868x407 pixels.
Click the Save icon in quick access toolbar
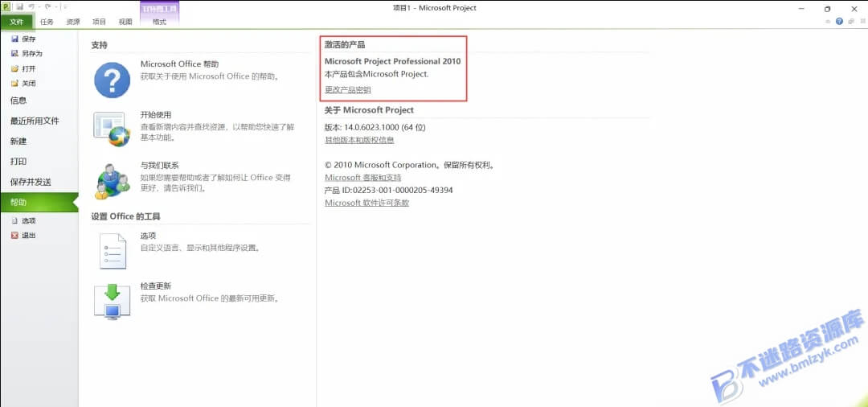click(x=19, y=6)
